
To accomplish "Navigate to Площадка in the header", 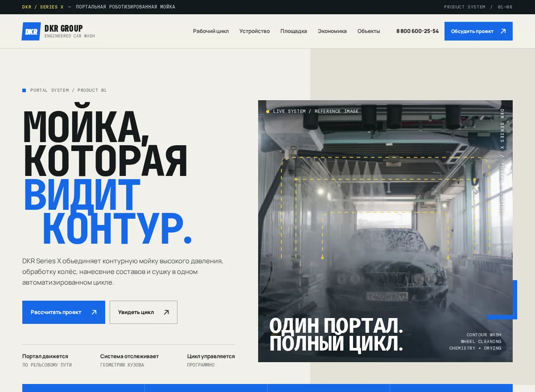I will tap(294, 31).
